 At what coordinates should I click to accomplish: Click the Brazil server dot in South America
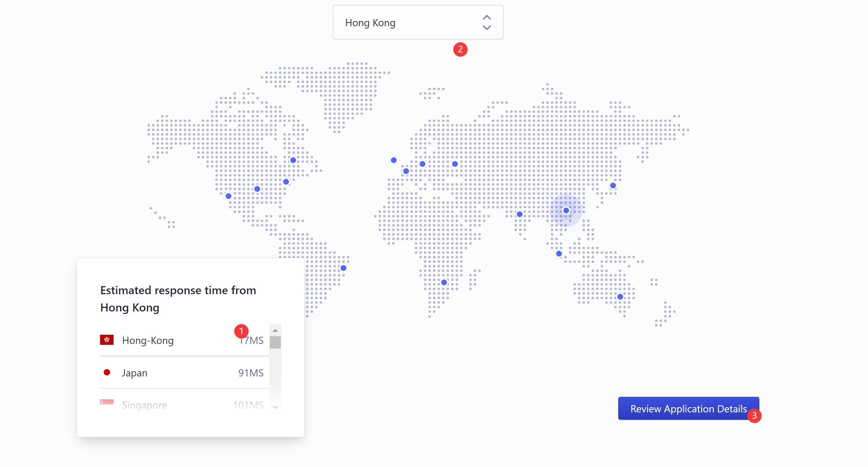(343, 268)
